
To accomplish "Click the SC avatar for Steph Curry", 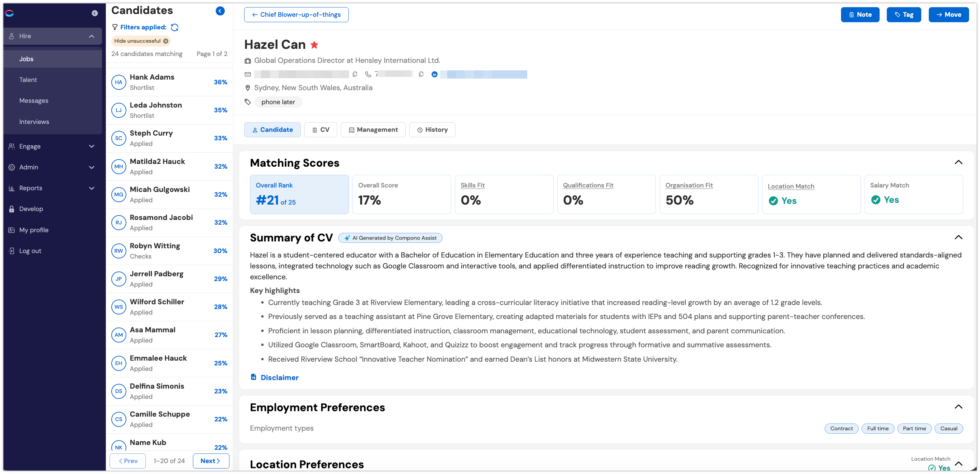I will [x=119, y=138].
